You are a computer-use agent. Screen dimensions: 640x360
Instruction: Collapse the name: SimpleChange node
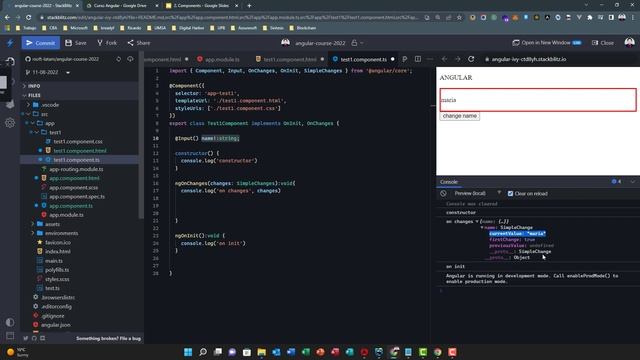(482, 228)
